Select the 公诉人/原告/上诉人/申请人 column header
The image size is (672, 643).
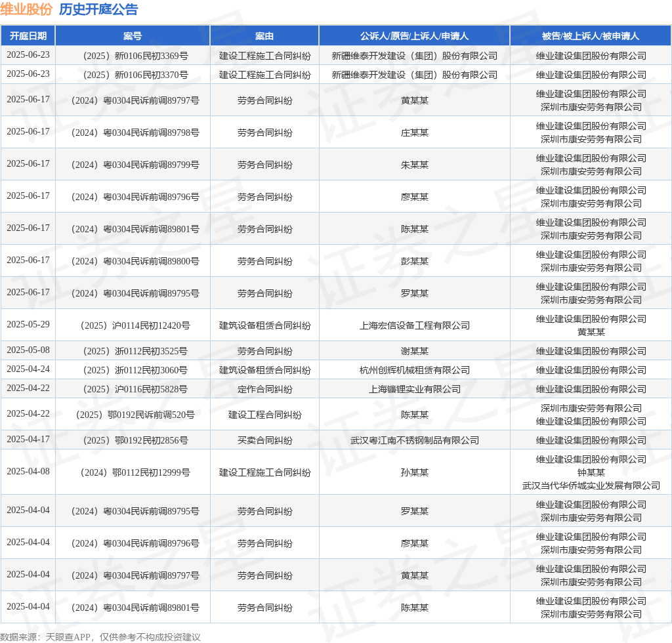point(415,36)
